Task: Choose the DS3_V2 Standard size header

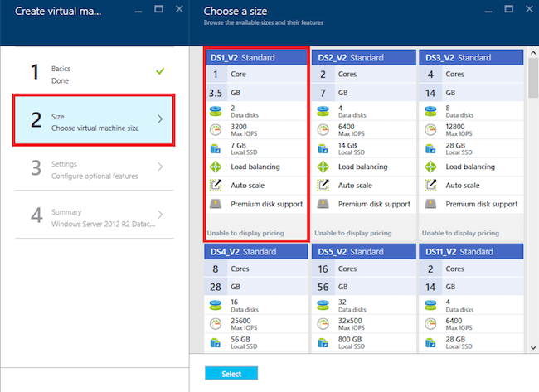Action: [471, 57]
